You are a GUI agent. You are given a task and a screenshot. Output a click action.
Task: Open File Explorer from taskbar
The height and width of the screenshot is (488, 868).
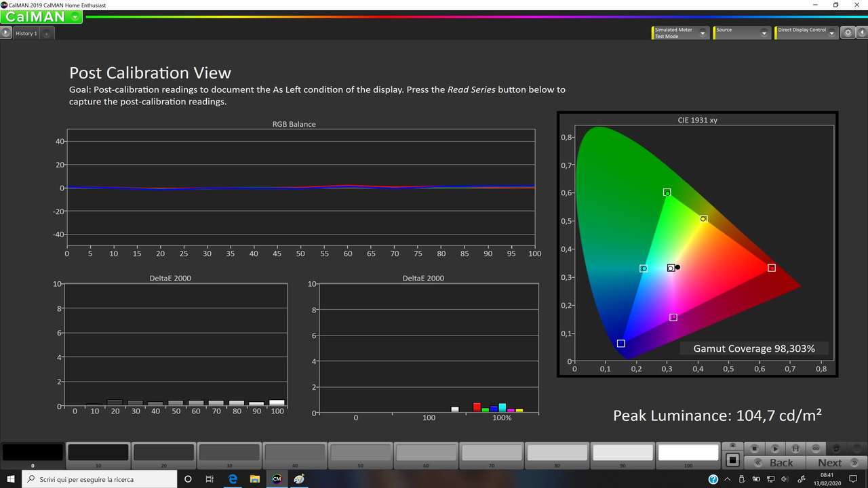point(254,479)
